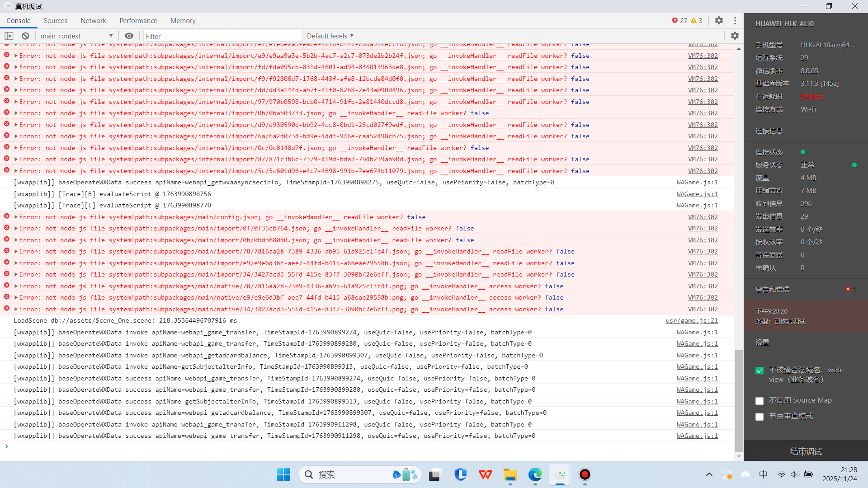This screenshot has width=868, height=488.
Task: Switch to the Network tab
Action: (x=93, y=20)
